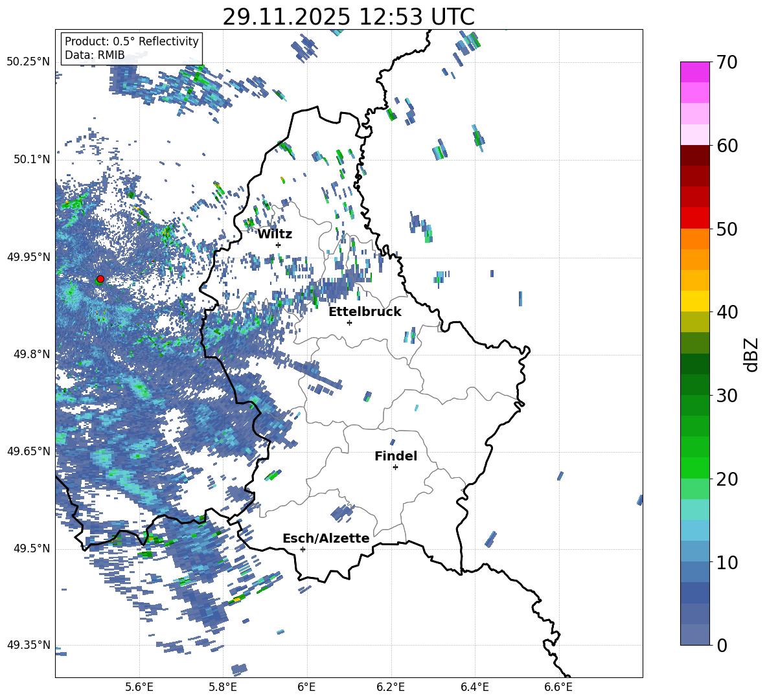Click the 49.65°N latitude label
This screenshot has width=767, height=700.
[29, 451]
